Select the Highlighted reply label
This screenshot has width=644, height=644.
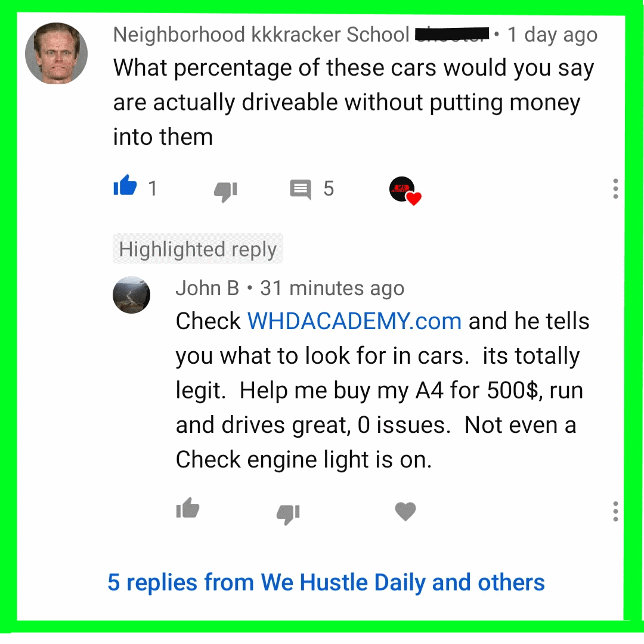[198, 249]
